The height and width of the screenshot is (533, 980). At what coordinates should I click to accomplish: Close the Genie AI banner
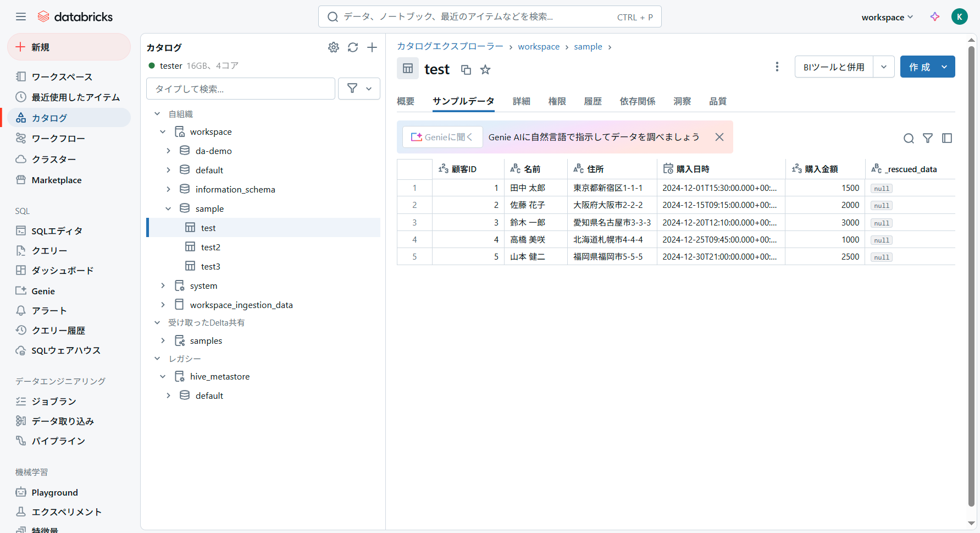(719, 137)
